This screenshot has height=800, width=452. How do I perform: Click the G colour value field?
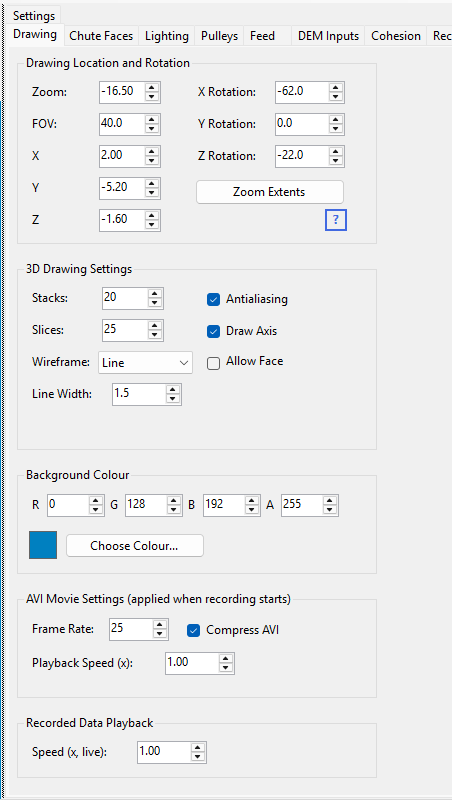point(146,505)
